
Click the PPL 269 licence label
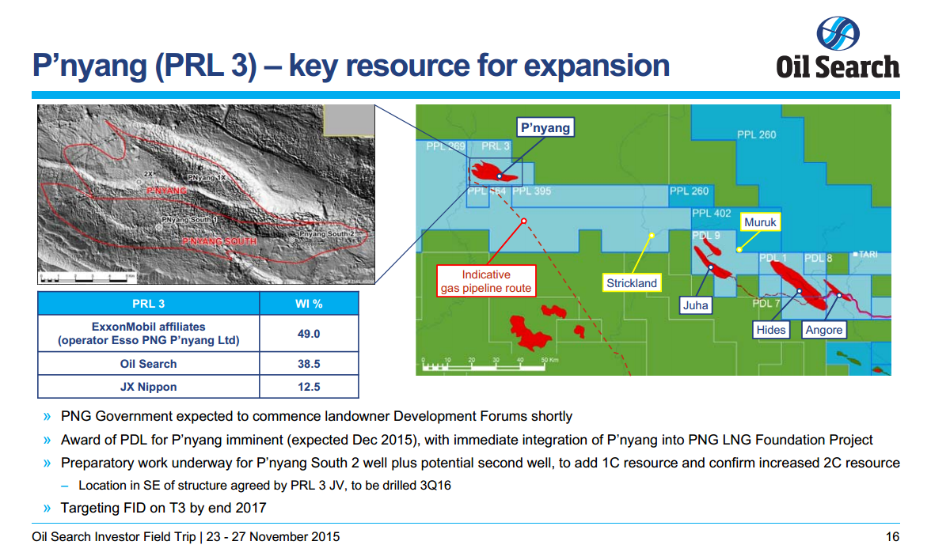[x=445, y=146]
